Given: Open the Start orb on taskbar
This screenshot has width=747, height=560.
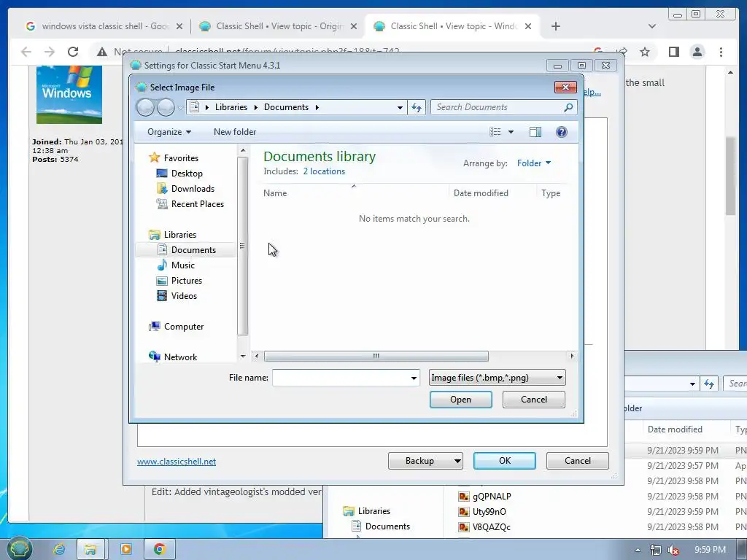Looking at the screenshot, I should click(18, 549).
